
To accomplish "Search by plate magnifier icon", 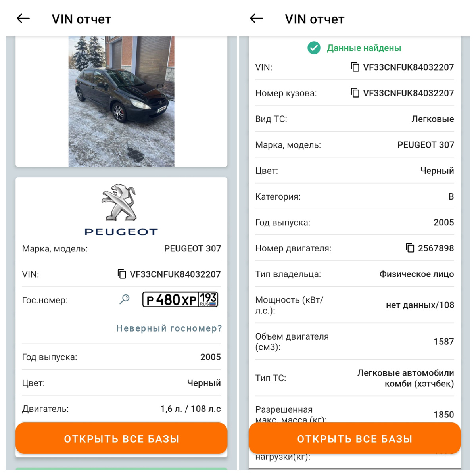I will coord(125,299).
